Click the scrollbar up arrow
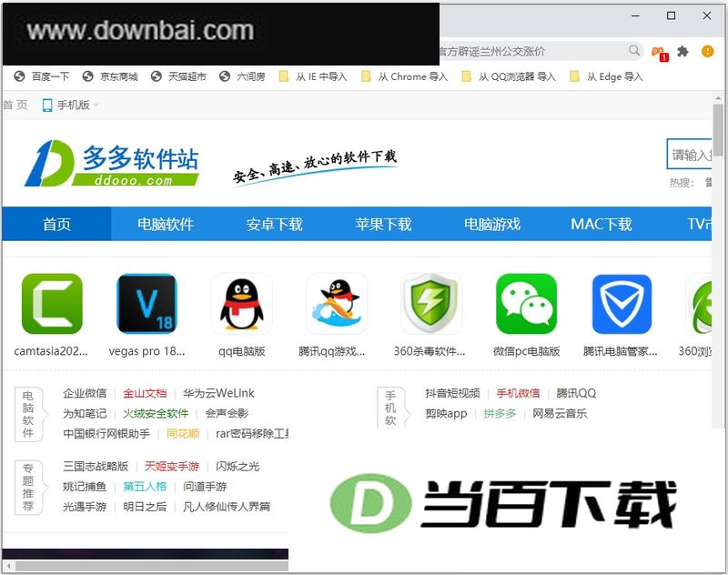The image size is (728, 575). point(718,98)
